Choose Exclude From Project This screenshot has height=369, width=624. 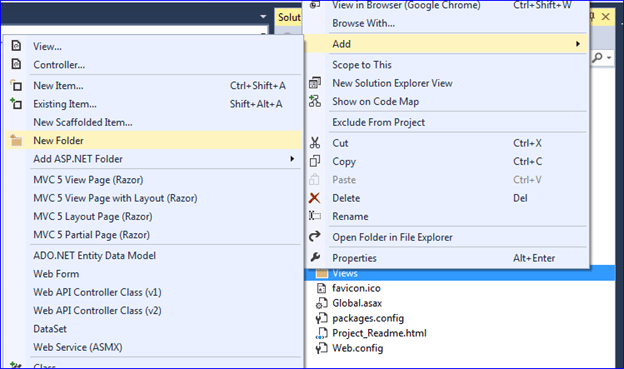click(378, 122)
